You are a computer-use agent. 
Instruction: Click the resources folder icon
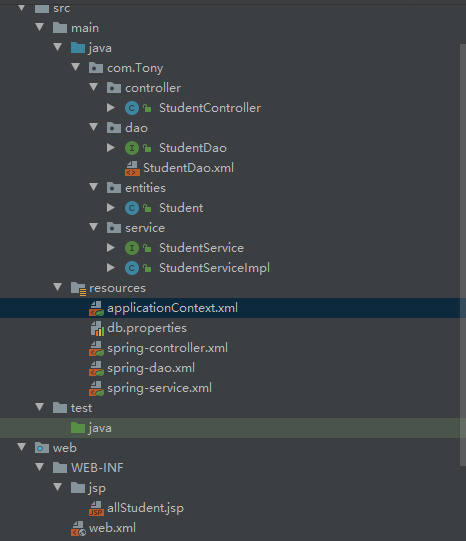(78, 288)
